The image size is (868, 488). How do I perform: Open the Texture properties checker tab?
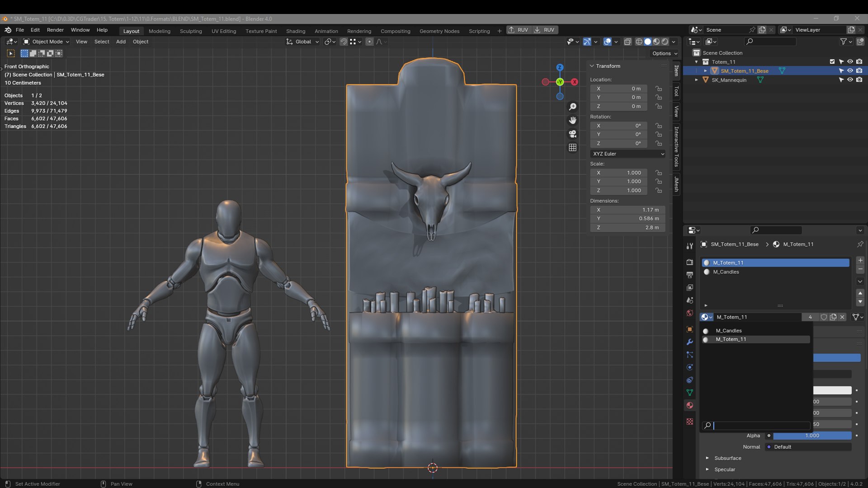689,422
